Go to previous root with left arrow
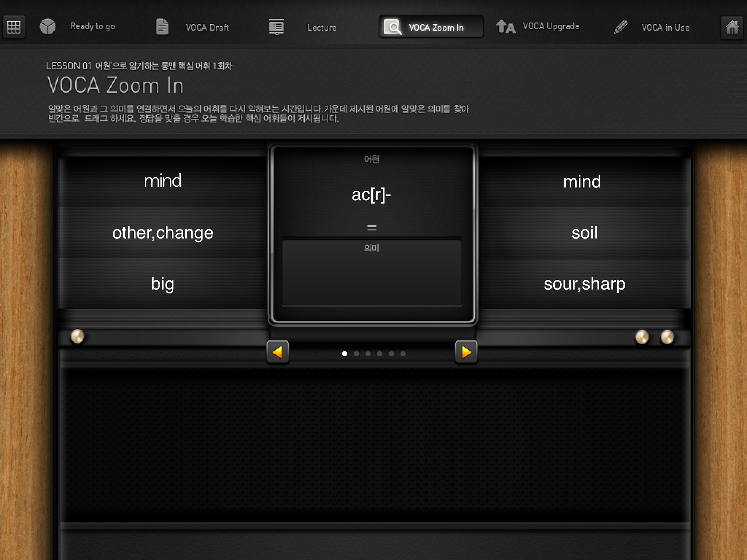 278,352
